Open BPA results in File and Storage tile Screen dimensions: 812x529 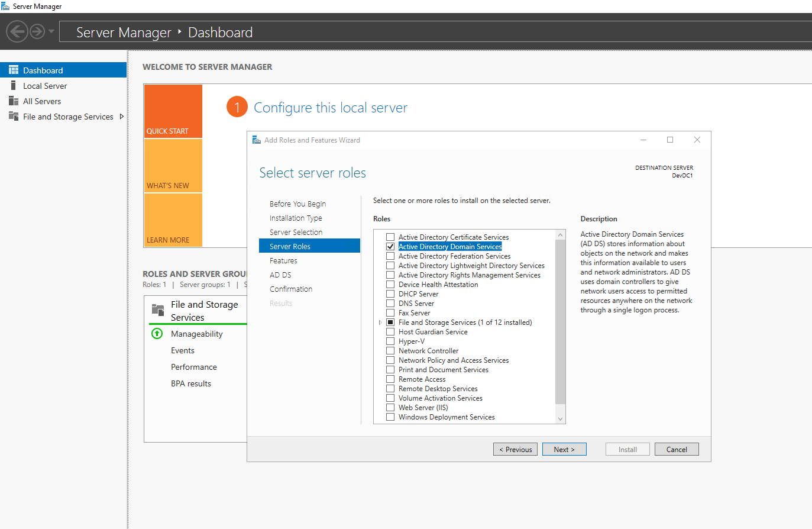coord(191,383)
